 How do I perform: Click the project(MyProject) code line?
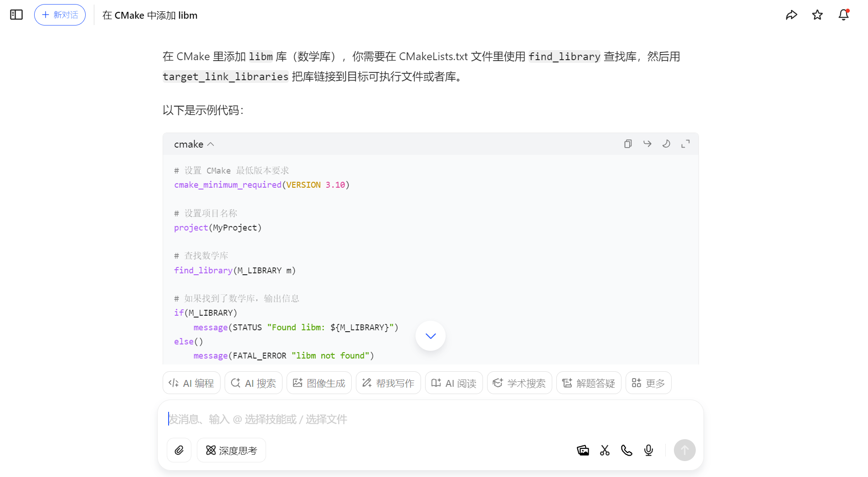[x=218, y=228]
